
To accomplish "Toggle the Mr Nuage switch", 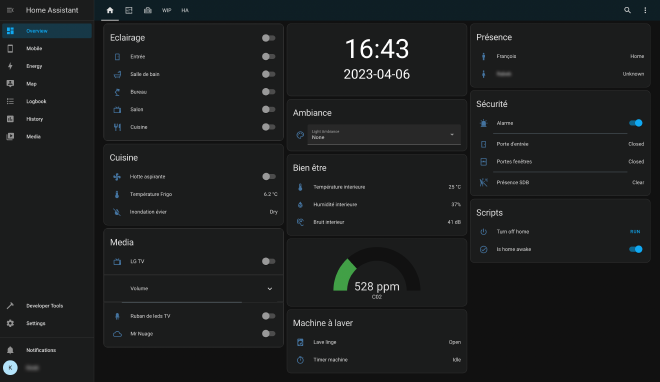I will point(269,334).
